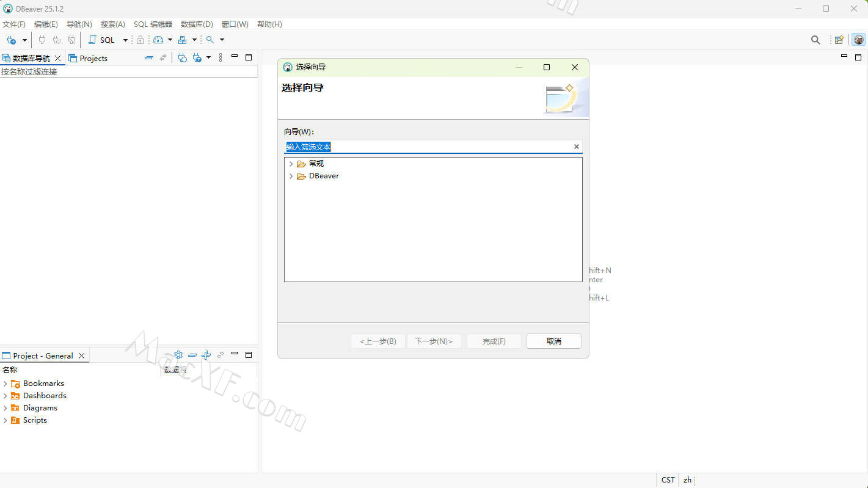Screen dimensions: 868x488
Task: Expand the 常规 folder in wizard tree
Action: 291,164
